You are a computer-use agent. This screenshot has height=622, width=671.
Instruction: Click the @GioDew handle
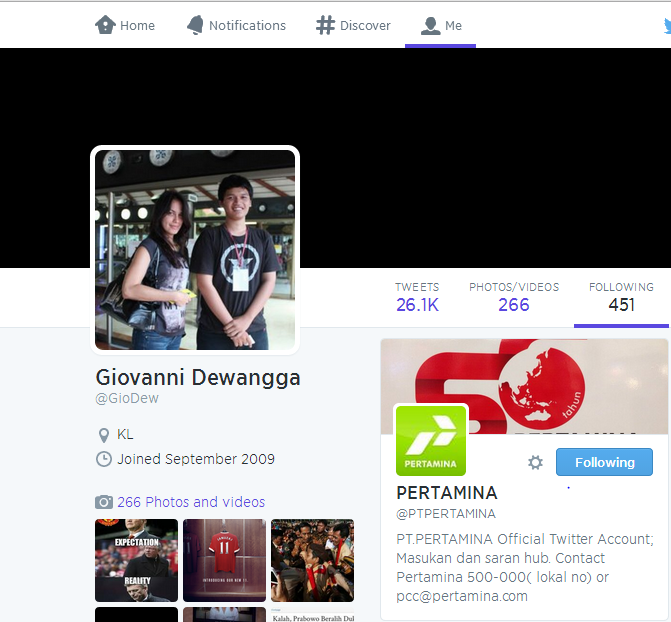127,399
